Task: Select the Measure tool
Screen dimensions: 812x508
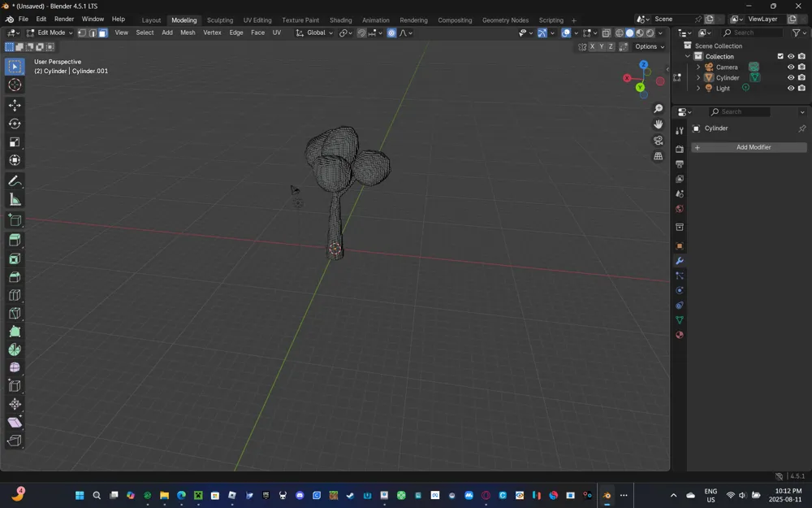Action: pyautogui.click(x=15, y=200)
